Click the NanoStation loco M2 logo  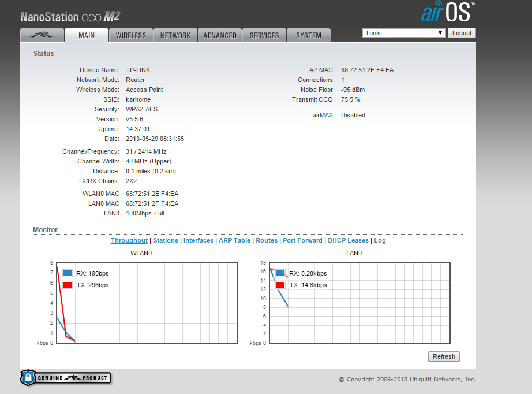70,17
